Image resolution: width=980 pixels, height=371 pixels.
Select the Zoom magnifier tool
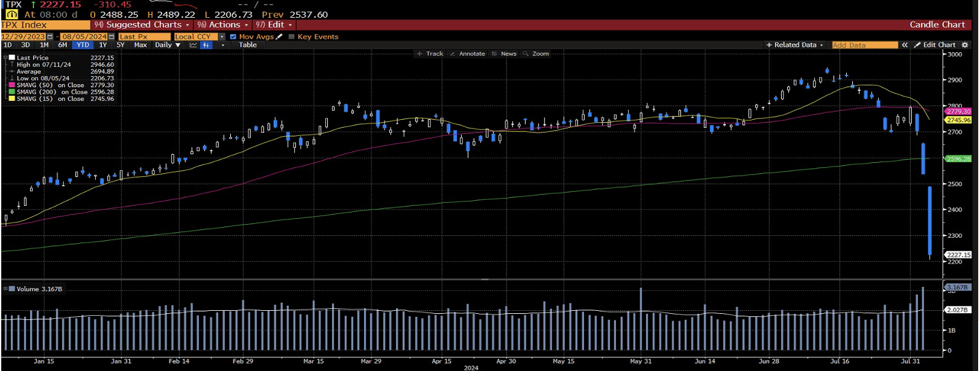536,54
